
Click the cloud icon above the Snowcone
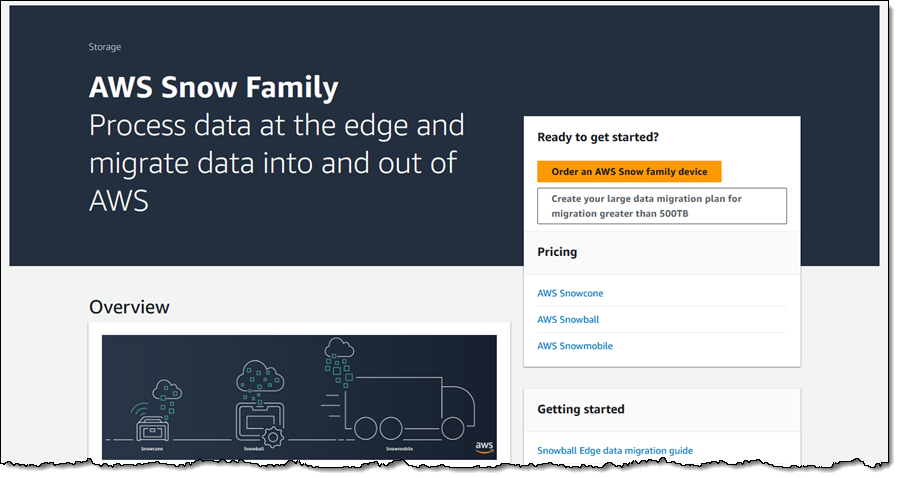[x=167, y=390]
